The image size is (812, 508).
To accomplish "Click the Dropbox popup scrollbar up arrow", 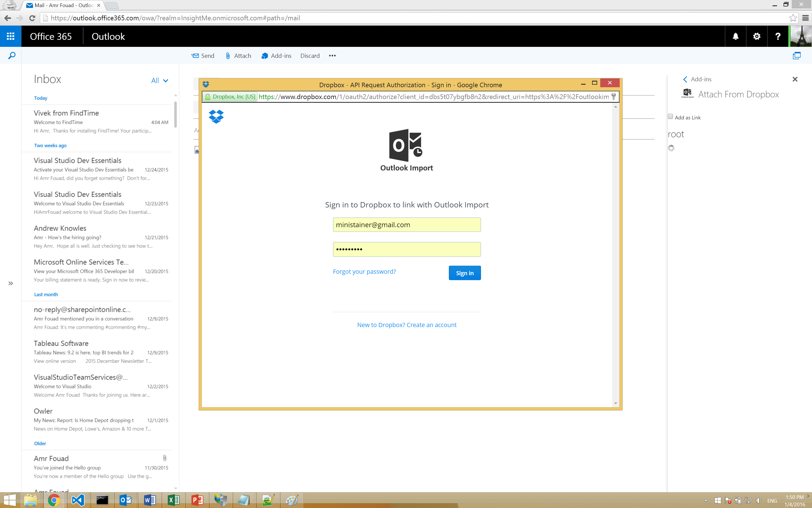I will pos(615,107).
